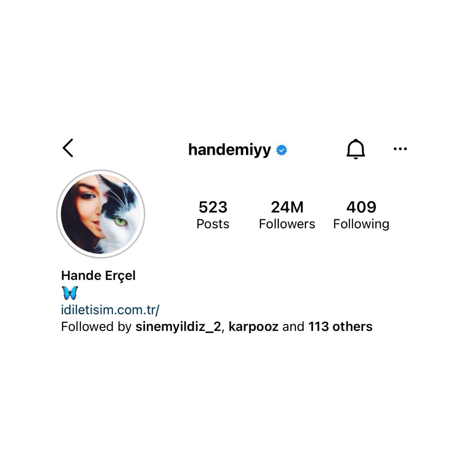The image size is (476, 476).
Task: Tap the notification bell icon
Action: (x=356, y=149)
